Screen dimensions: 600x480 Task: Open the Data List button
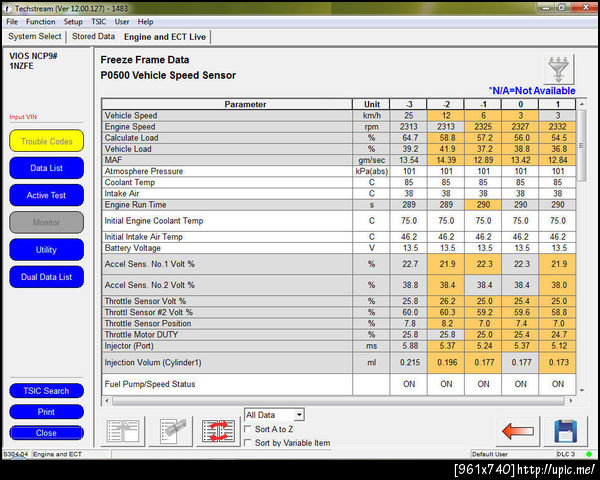[x=46, y=168]
